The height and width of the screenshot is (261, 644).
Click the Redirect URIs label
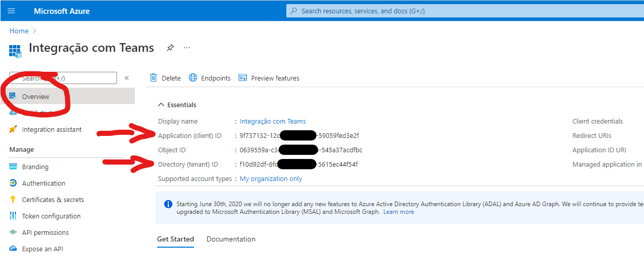[x=592, y=135]
